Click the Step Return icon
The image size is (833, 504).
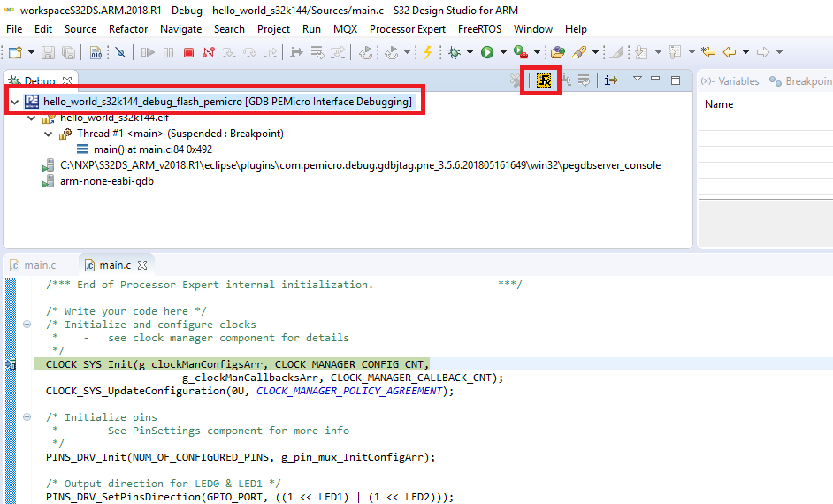click(271, 52)
